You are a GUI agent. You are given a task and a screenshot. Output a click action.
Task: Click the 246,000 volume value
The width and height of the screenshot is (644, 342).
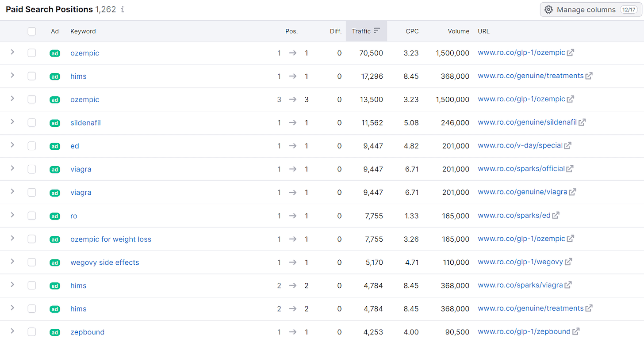pyautogui.click(x=455, y=123)
